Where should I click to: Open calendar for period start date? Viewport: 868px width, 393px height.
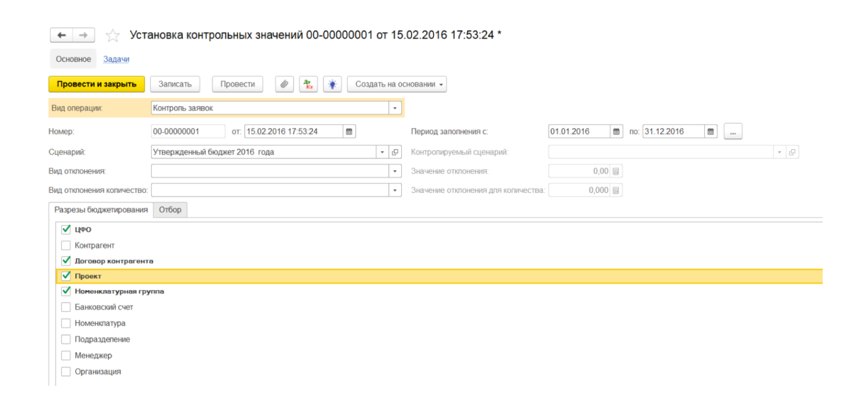(616, 131)
